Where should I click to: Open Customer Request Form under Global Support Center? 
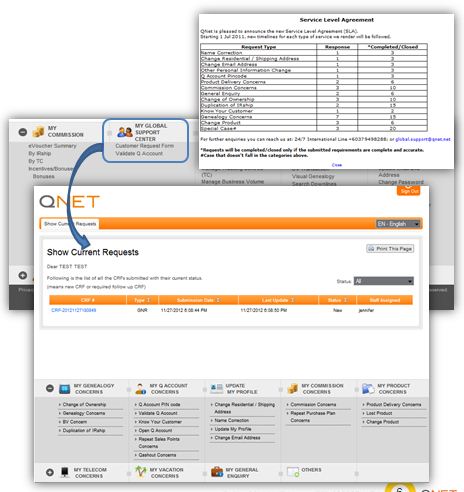(x=144, y=146)
